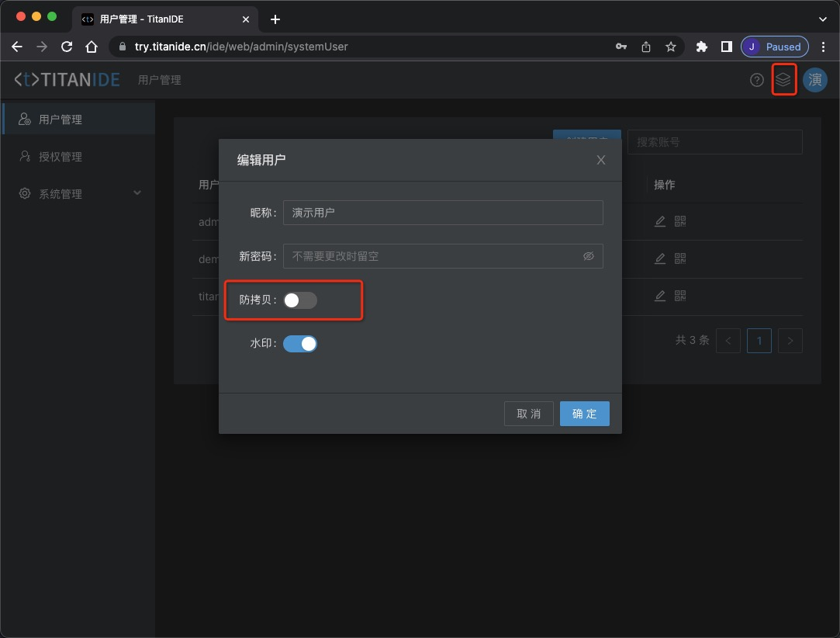Open the Chrome three-dot menu
840x638 pixels.
point(823,47)
